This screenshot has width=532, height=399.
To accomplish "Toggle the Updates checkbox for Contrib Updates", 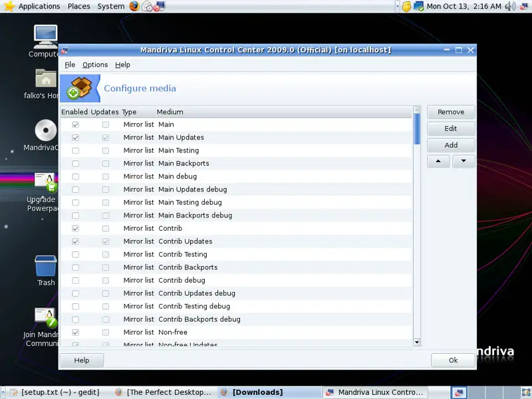I will pyautogui.click(x=106, y=241).
